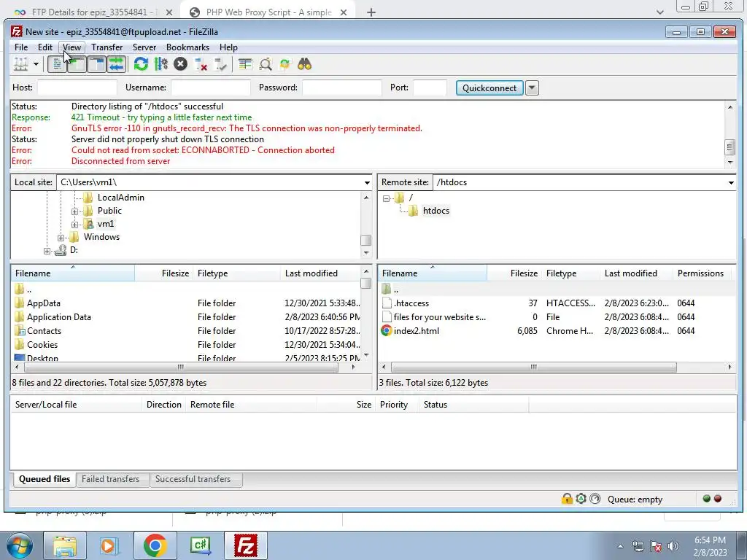Switch to Queued files tab

(x=44, y=480)
